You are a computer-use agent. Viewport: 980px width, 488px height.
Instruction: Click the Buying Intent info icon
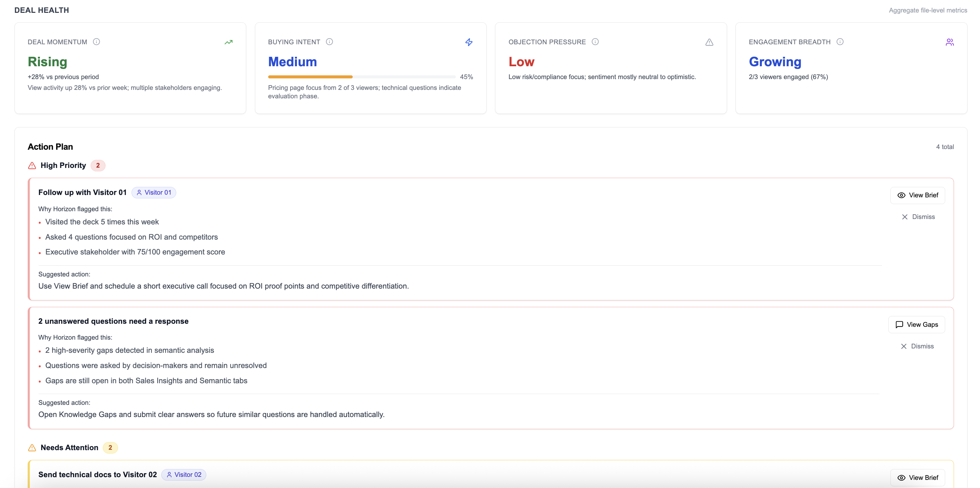(329, 42)
